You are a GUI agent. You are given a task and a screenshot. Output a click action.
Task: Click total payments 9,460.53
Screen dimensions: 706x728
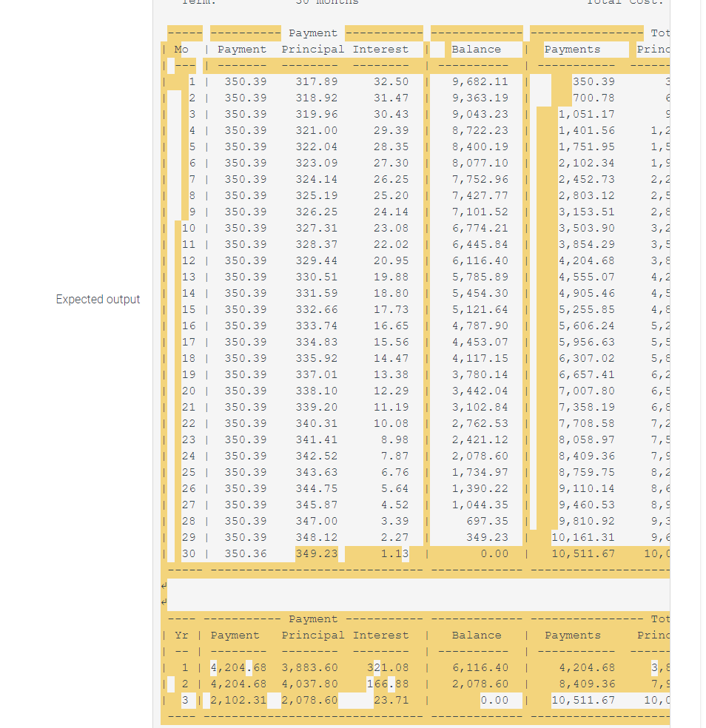pos(587,505)
